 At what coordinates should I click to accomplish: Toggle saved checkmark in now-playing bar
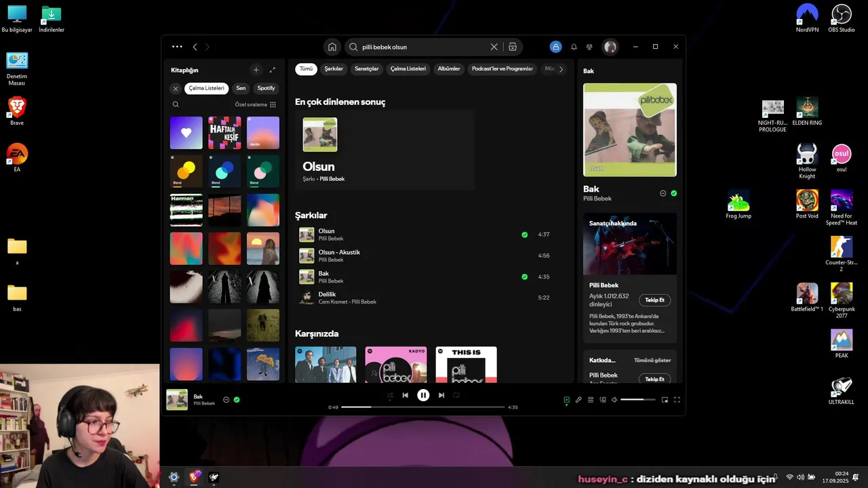[x=237, y=400]
